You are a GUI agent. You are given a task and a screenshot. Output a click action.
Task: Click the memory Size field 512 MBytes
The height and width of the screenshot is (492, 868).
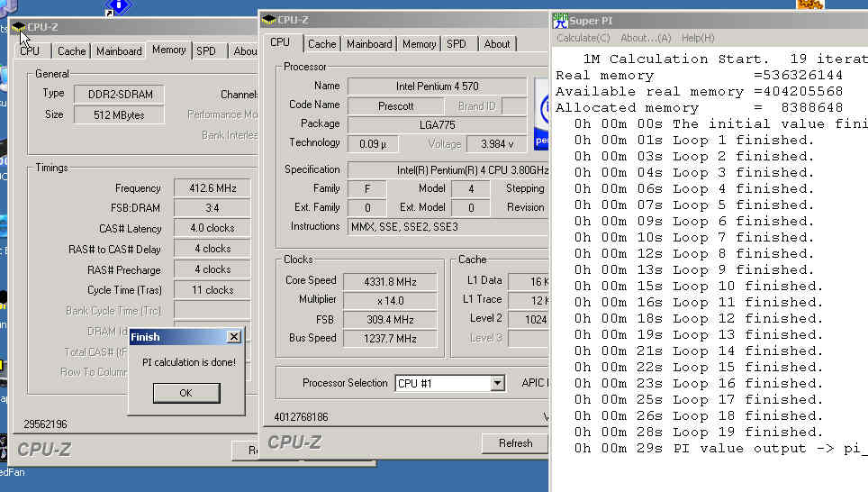pyautogui.click(x=120, y=114)
